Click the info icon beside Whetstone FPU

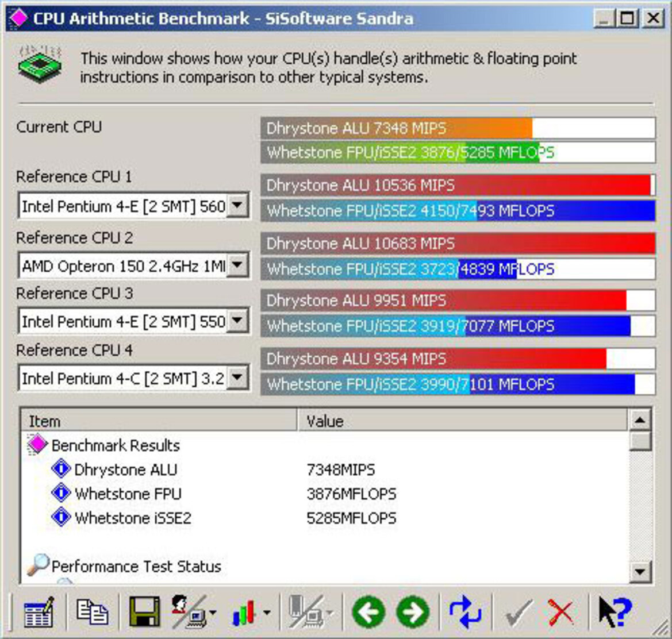click(61, 492)
